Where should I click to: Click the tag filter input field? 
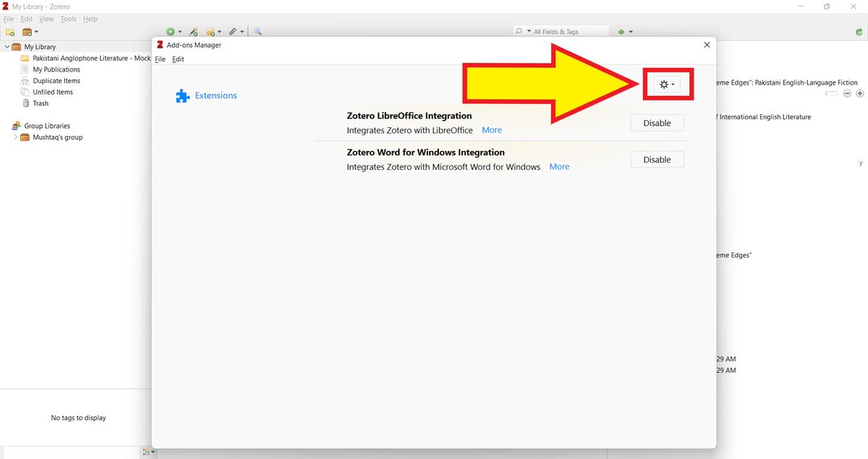click(71, 452)
